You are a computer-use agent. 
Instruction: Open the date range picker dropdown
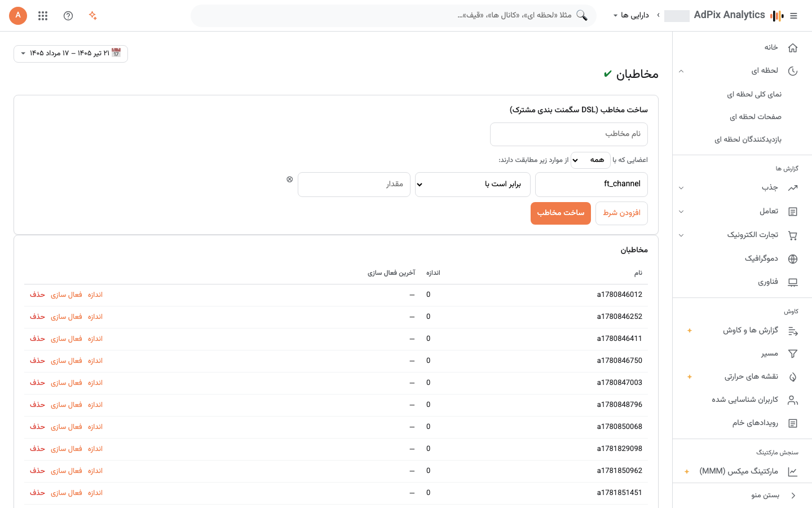tap(70, 54)
